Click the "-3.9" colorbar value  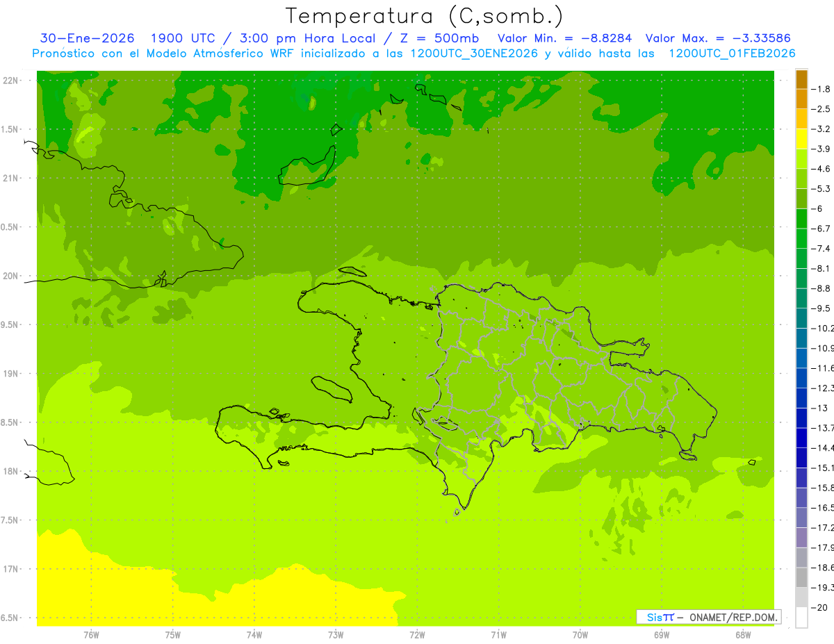click(x=822, y=149)
